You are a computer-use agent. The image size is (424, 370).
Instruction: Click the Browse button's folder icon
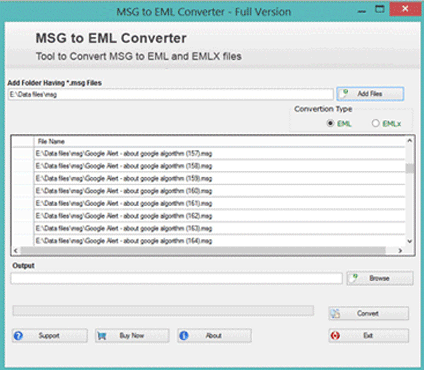[x=355, y=278]
